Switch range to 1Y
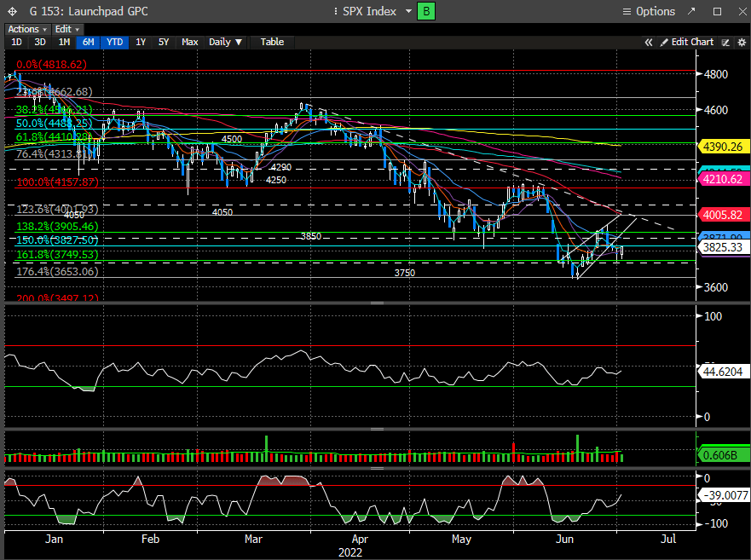Viewport: 751px width, 560px height. tap(141, 42)
